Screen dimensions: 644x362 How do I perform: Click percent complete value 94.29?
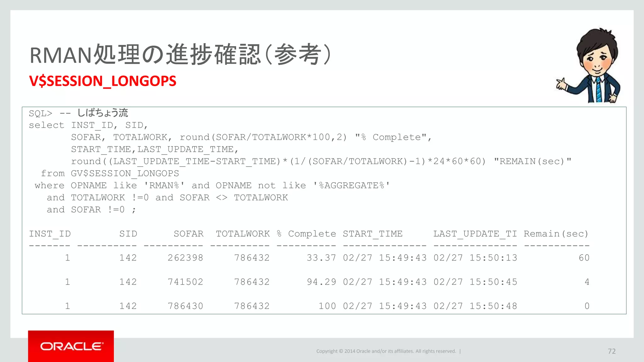(321, 282)
